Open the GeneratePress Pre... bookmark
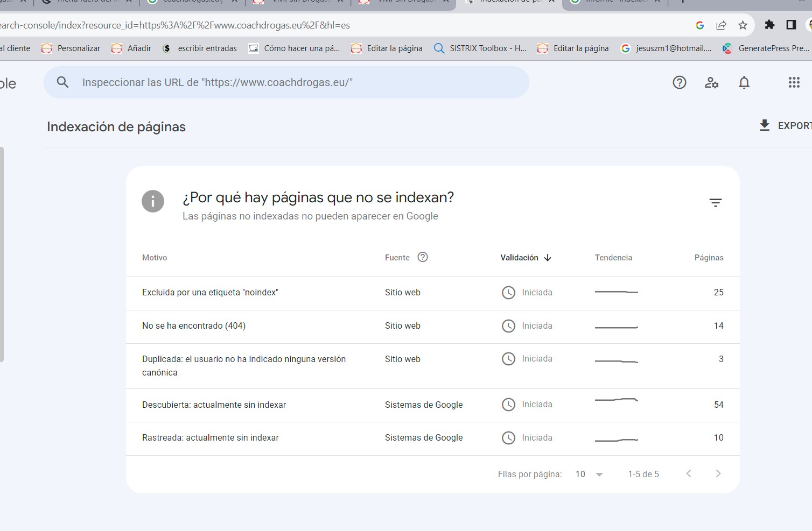The width and height of the screenshot is (812, 531). (x=766, y=48)
